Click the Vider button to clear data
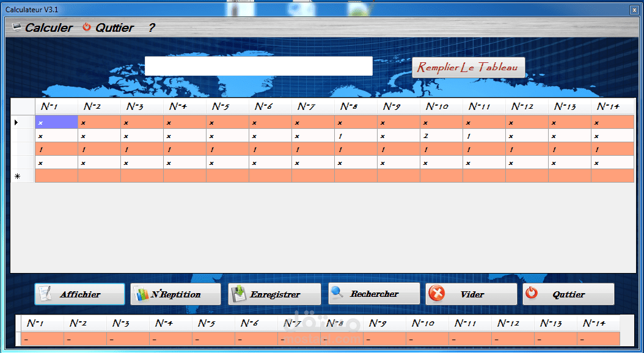The height and width of the screenshot is (353, 644). (471, 294)
